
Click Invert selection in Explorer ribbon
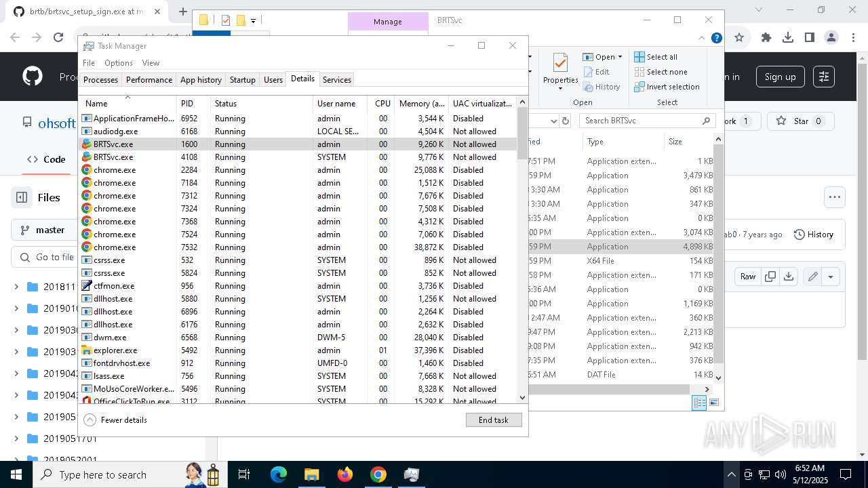click(667, 87)
